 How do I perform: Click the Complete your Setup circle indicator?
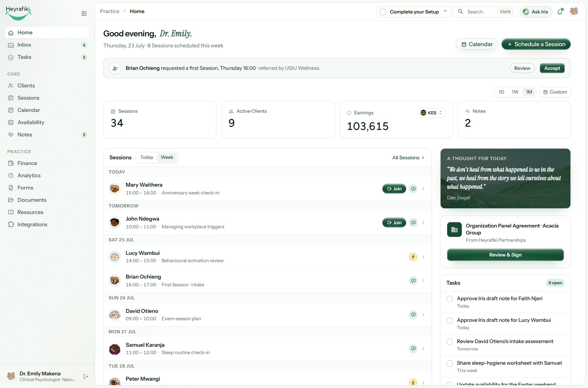(383, 12)
